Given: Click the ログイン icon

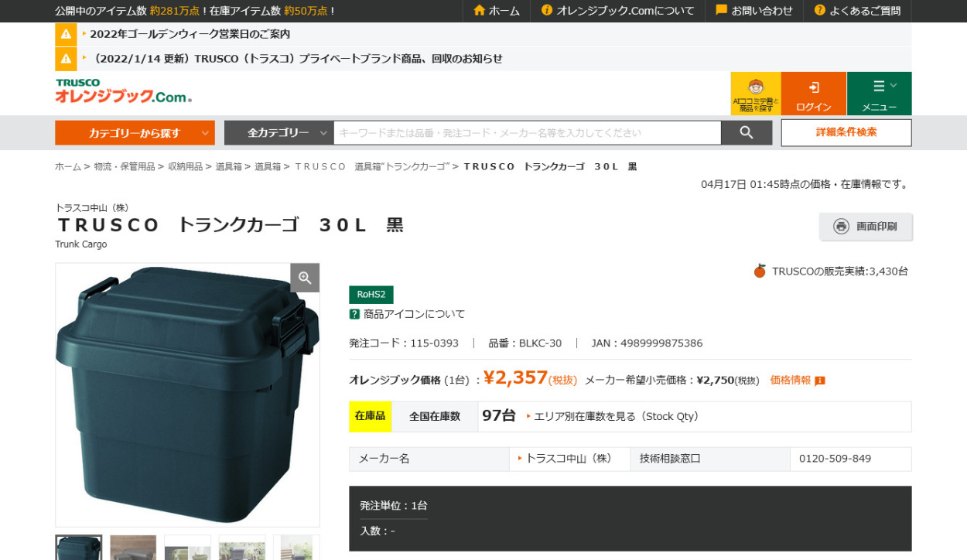Looking at the screenshot, I should click(812, 87).
